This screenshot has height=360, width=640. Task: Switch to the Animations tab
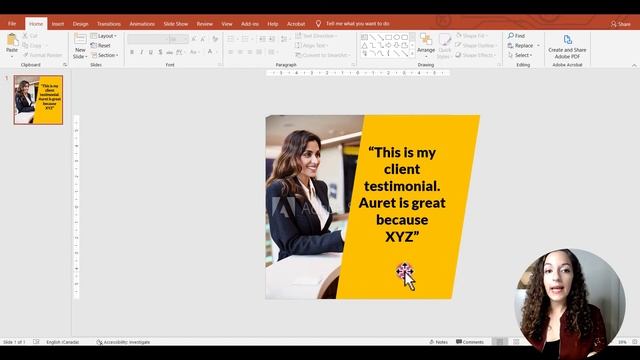pyautogui.click(x=142, y=24)
